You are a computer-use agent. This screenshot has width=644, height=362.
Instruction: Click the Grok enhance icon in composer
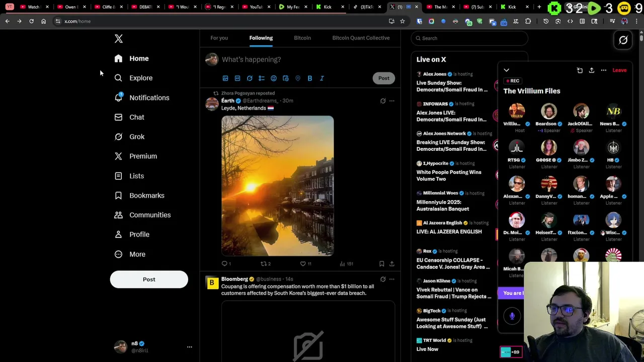pos(250,78)
